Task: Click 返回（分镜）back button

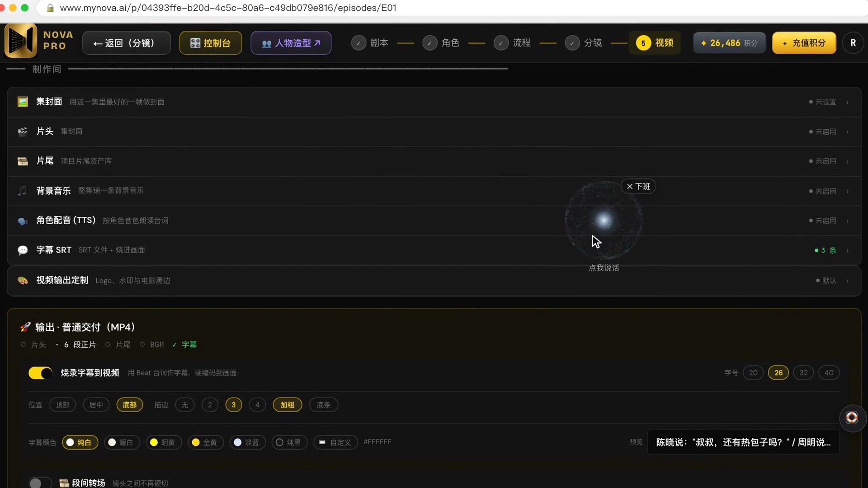Action: (127, 43)
